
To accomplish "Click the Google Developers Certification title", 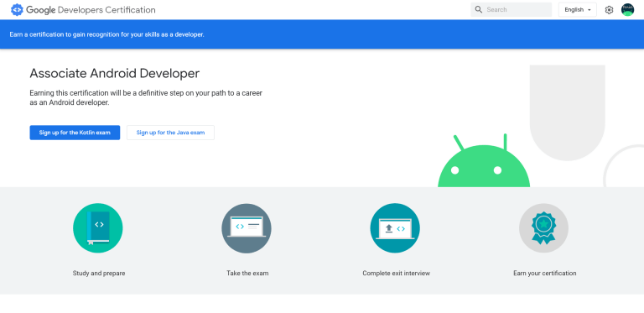I will tap(91, 10).
